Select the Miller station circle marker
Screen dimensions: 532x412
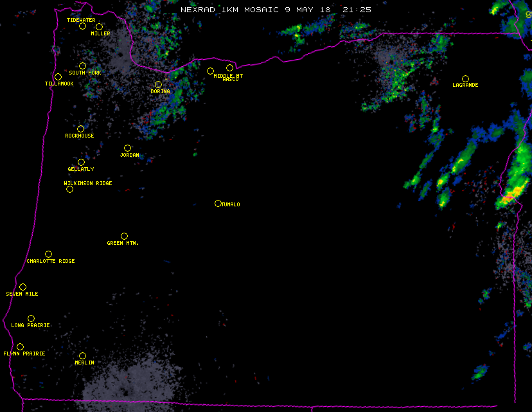tap(99, 26)
